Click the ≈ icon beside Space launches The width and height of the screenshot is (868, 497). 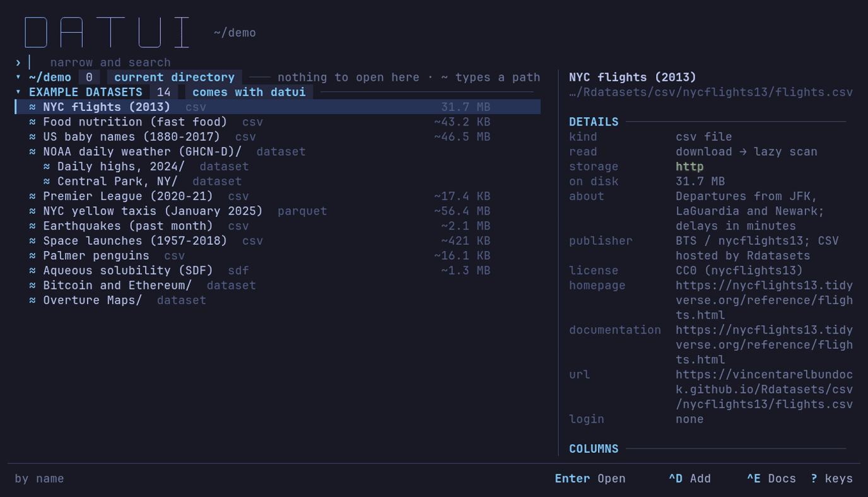[32, 241]
